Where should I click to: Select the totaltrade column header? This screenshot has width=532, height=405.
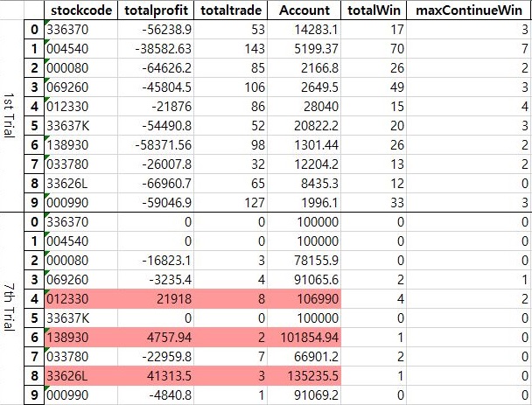click(231, 10)
